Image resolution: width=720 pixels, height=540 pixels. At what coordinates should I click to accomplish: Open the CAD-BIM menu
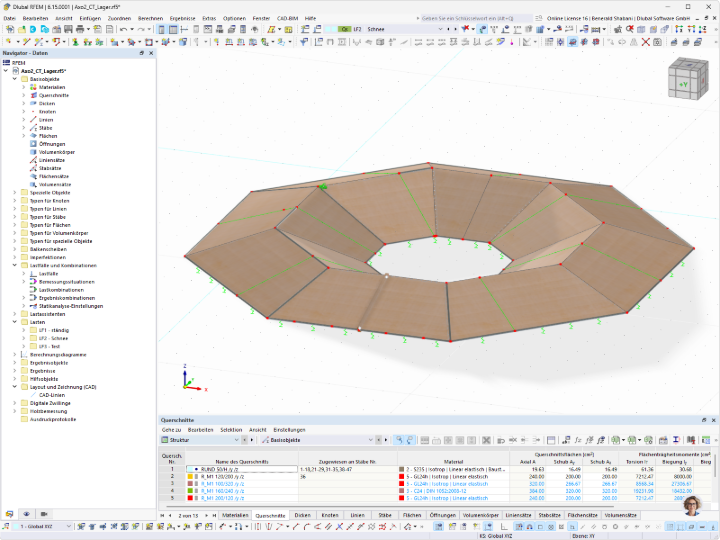(x=288, y=18)
